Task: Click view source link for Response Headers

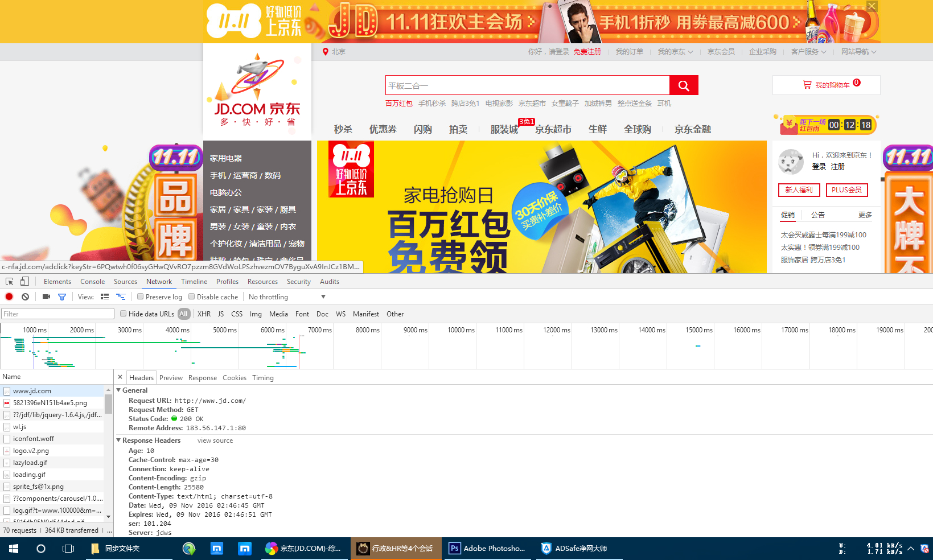Action: tap(215, 440)
